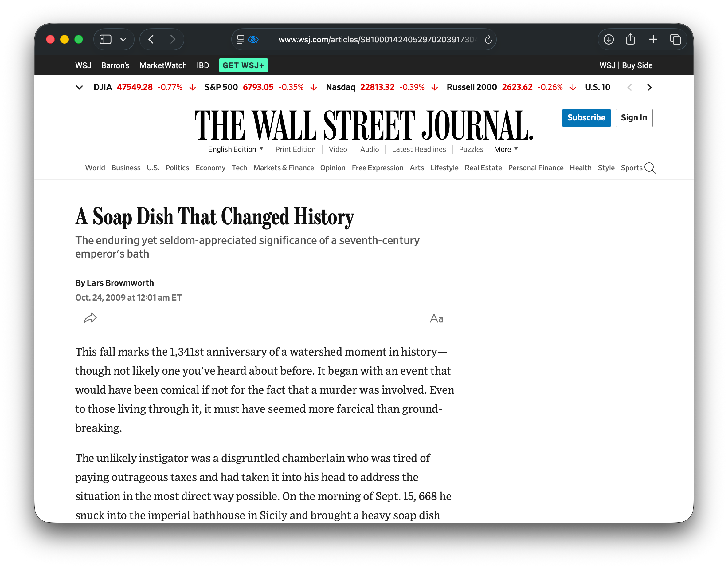This screenshot has height=568, width=728.
Task: Click the GET WSJ+ button
Action: coord(243,65)
